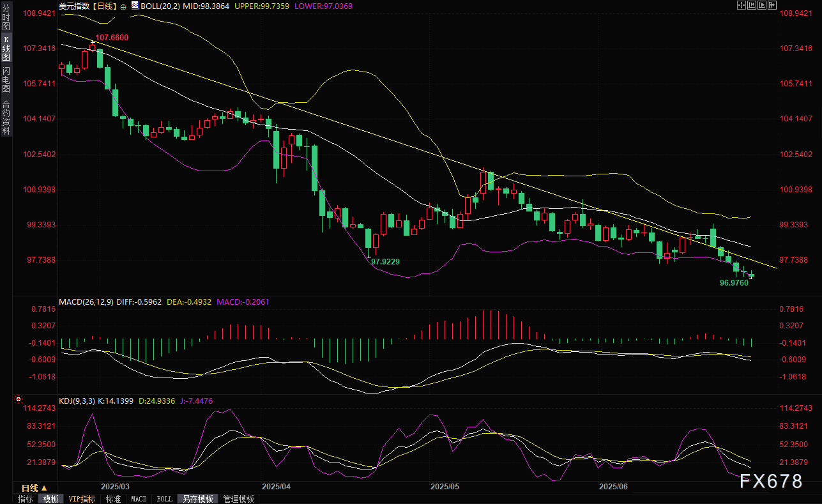This screenshot has height=504, width=822.
Task: Click the chart shrink-range icon with left arrow
Action: (x=752, y=5)
